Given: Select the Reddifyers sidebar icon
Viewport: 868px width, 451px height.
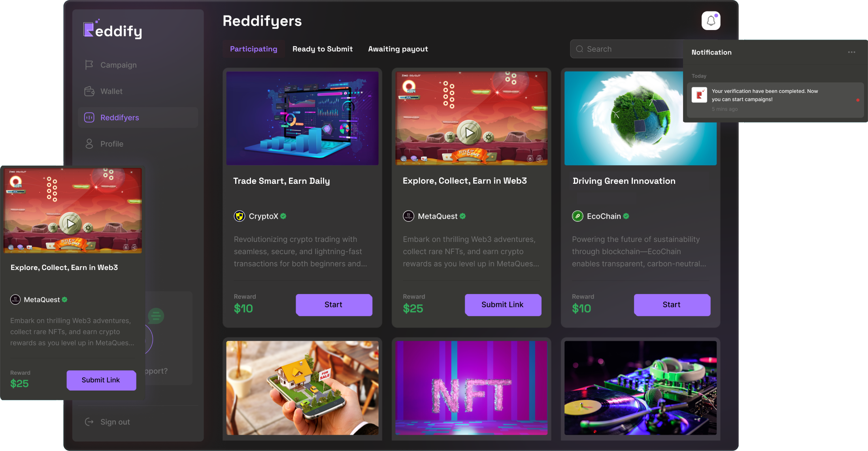Looking at the screenshot, I should tap(89, 117).
